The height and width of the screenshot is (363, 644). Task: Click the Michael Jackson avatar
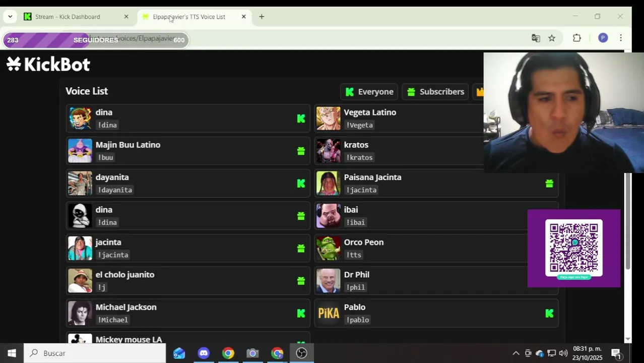[80, 313]
